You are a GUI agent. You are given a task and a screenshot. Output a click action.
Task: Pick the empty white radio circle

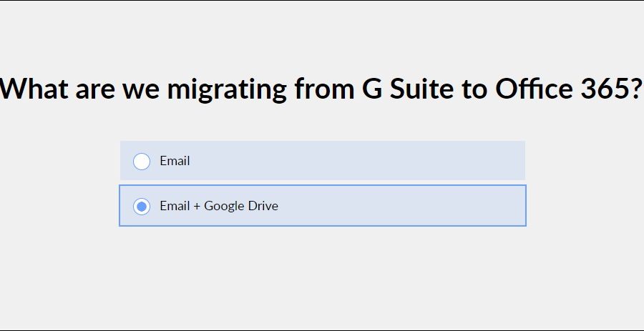point(142,162)
